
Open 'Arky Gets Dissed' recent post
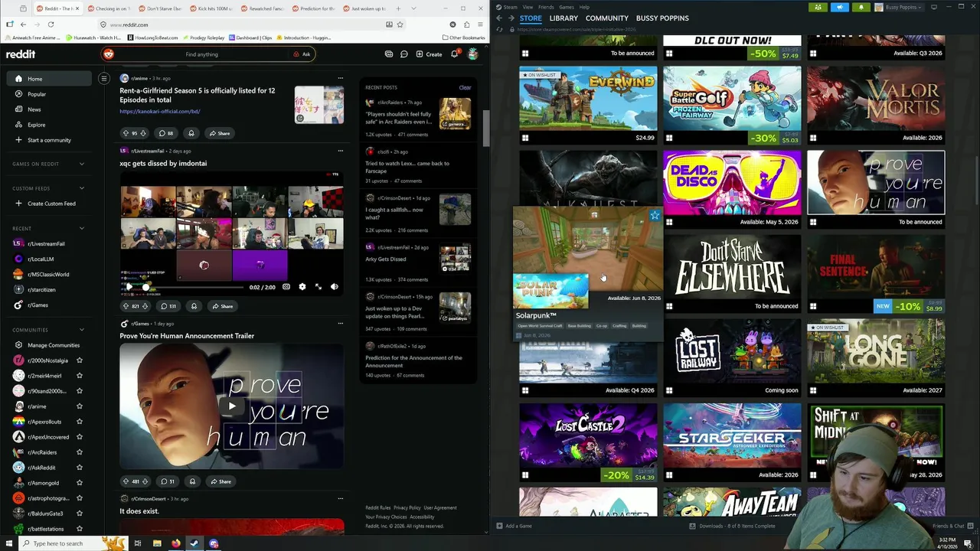click(x=385, y=259)
